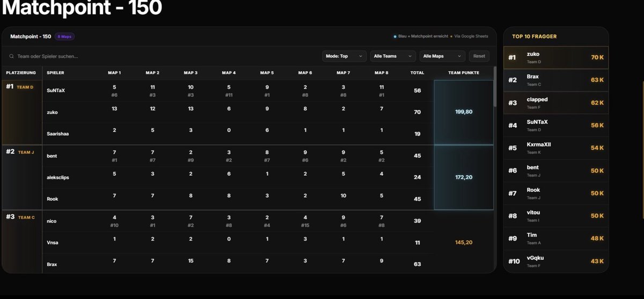
Task: Click the MAP 7 column header
Action: 343,73
